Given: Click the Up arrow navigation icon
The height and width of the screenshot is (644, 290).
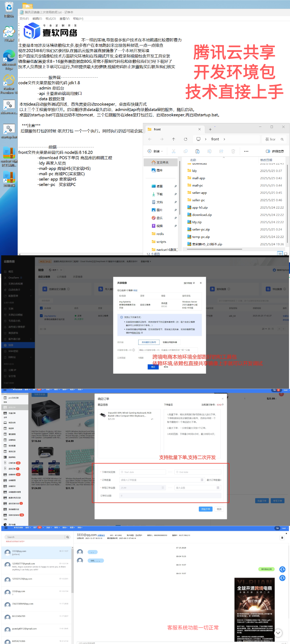Looking at the screenshot, I should (x=173, y=139).
